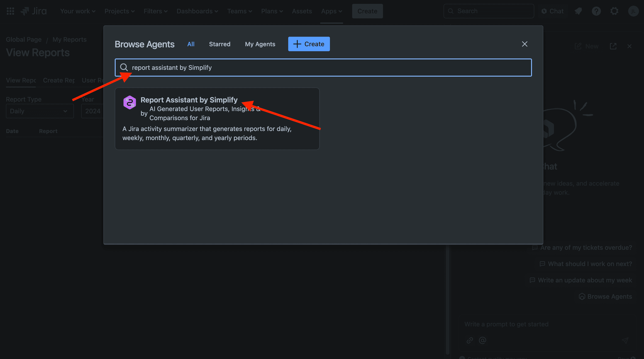Click the Report Assistant agent logo icon

tap(129, 102)
